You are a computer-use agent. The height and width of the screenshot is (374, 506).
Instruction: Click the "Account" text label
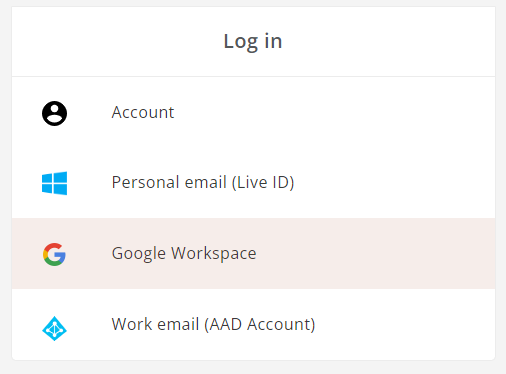[x=143, y=112]
